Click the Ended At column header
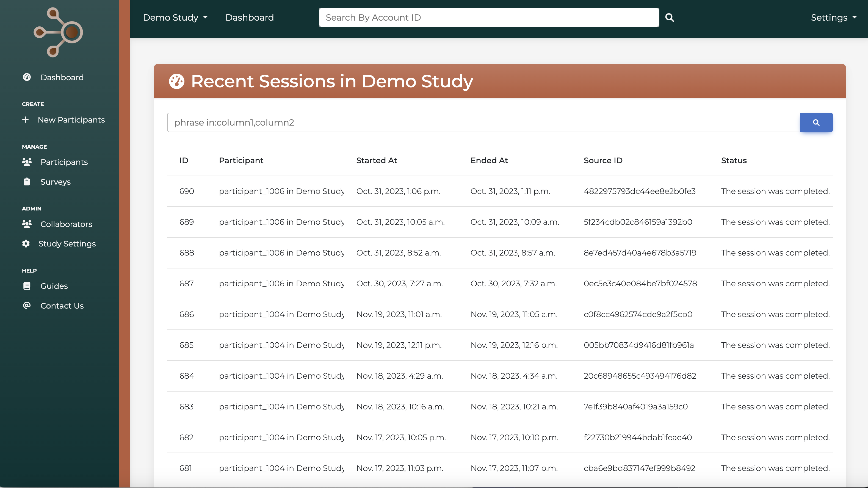Viewport: 868px width, 488px height. pyautogui.click(x=489, y=160)
